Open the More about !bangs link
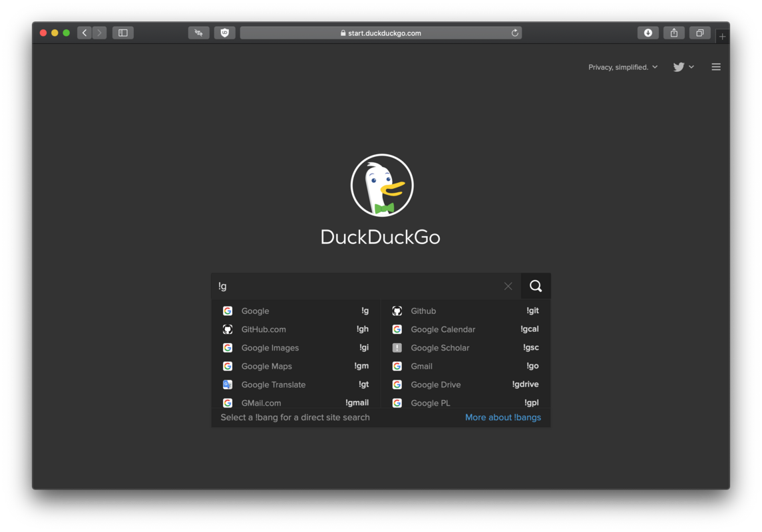The image size is (762, 532). point(503,418)
